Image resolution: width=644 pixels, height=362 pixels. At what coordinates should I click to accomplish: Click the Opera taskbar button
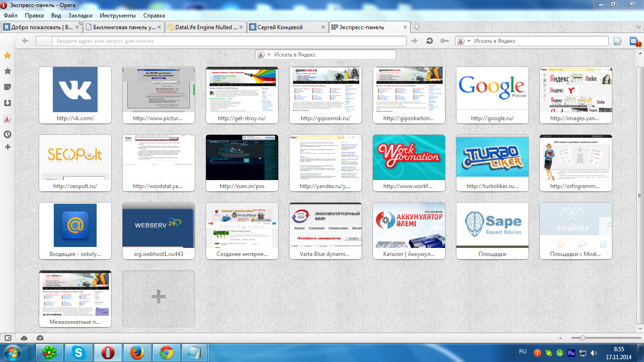pyautogui.click(x=108, y=353)
